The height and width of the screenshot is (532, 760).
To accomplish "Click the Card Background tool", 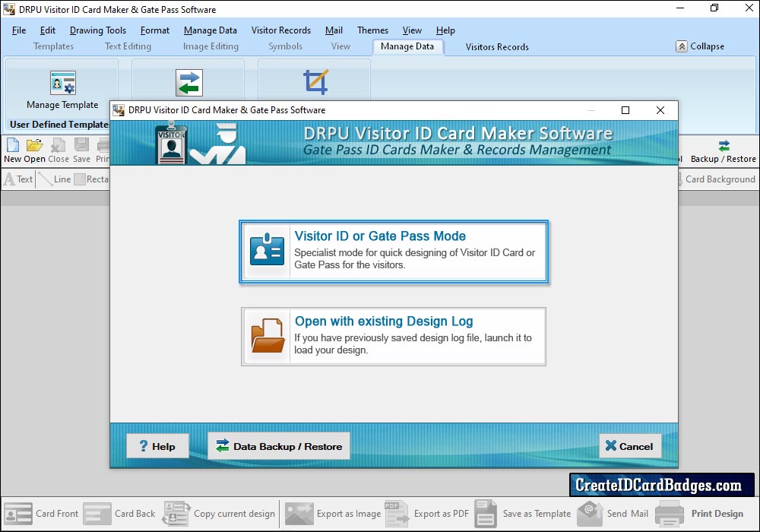I will click(717, 179).
